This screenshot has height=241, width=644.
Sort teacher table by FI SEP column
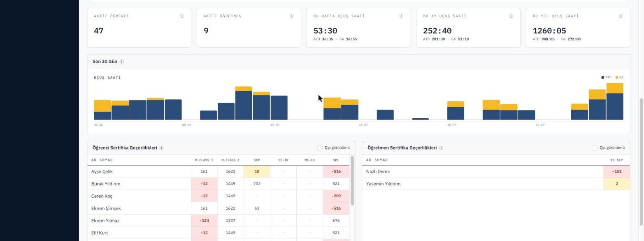pos(616,160)
